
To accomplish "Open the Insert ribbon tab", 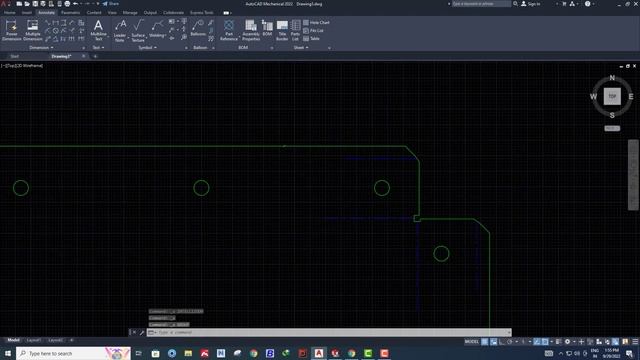I will pos(27,13).
